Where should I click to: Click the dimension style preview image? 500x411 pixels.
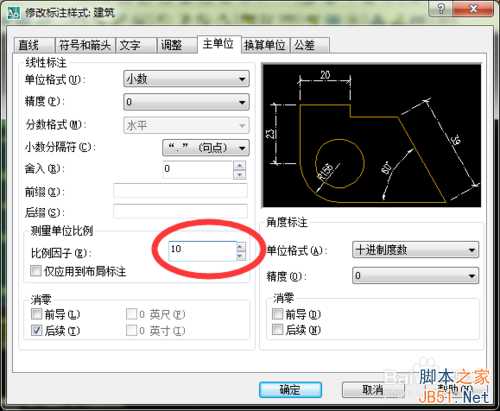tap(372, 135)
